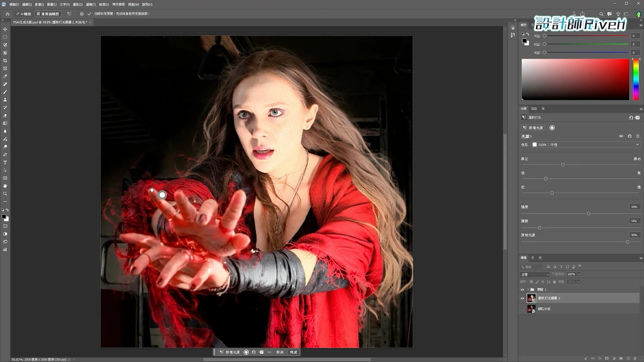Select the Eyedropper tool
Image resolution: width=644 pixels, height=362 pixels.
tap(5, 76)
